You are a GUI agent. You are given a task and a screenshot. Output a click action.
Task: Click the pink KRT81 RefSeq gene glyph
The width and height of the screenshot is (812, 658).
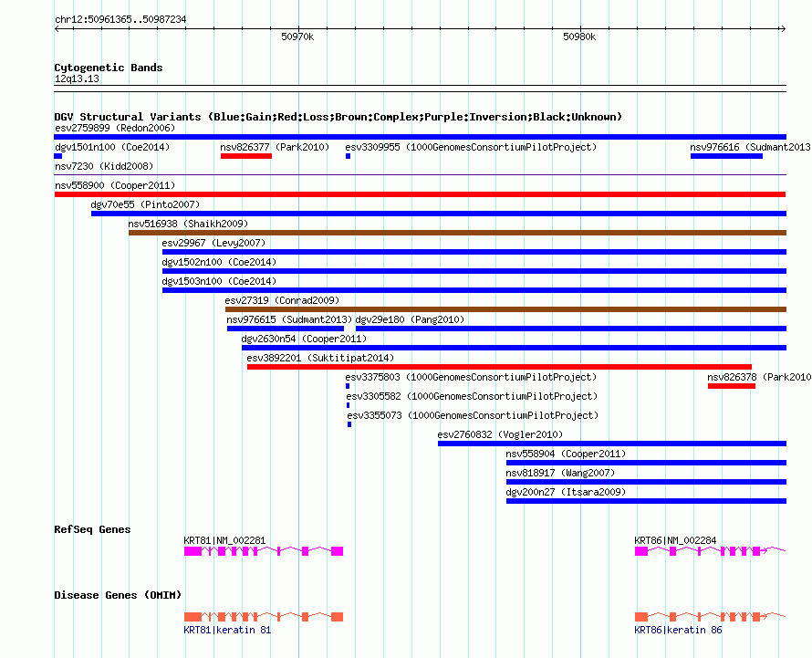point(264,551)
